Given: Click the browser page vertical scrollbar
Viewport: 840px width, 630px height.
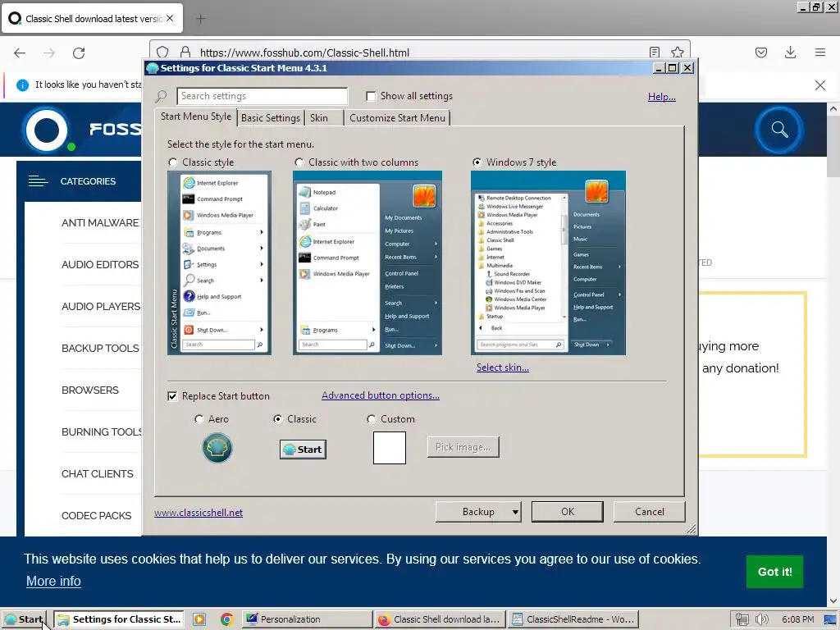Looking at the screenshot, I should [x=833, y=354].
